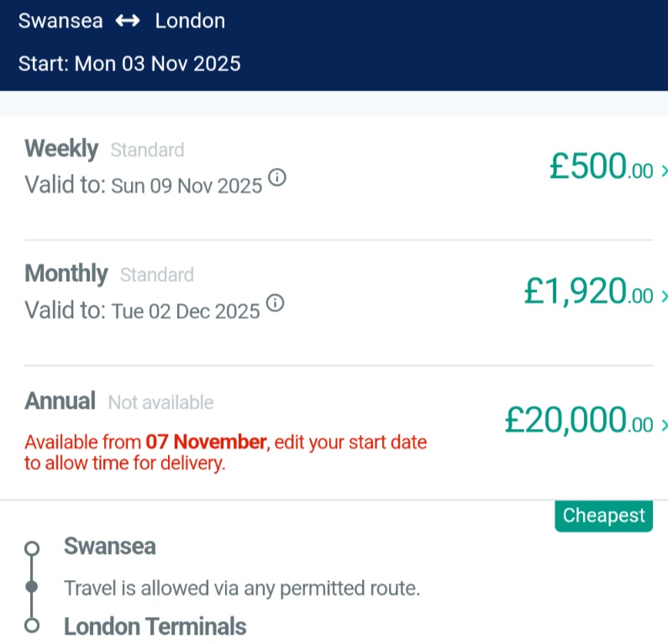Image resolution: width=668 pixels, height=644 pixels.
Task: Open info icon beside Weekly valid-to date
Action: 277,178
